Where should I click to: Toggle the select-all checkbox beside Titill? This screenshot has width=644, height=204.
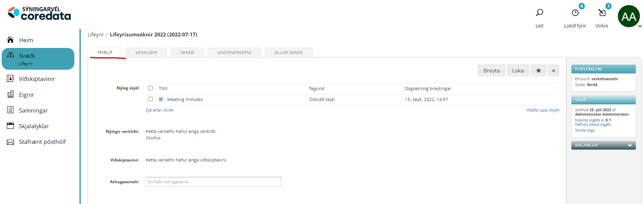pyautogui.click(x=150, y=88)
